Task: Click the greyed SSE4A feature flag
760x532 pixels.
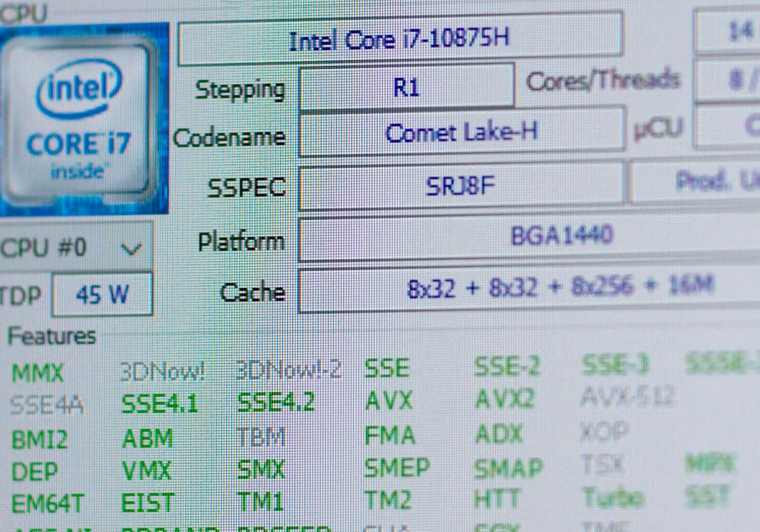Action: coord(47,405)
